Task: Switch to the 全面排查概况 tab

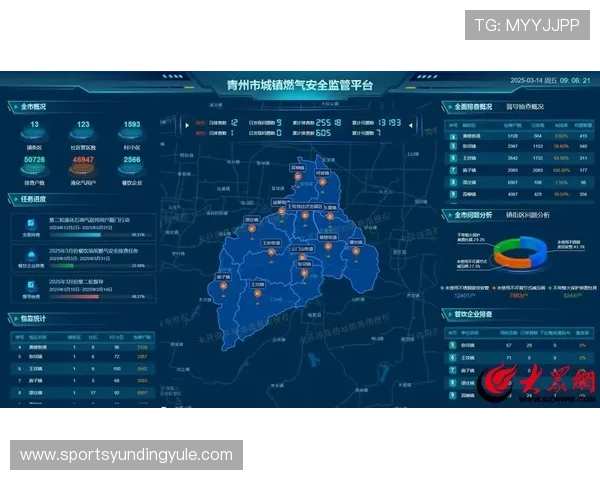Action: [x=473, y=107]
